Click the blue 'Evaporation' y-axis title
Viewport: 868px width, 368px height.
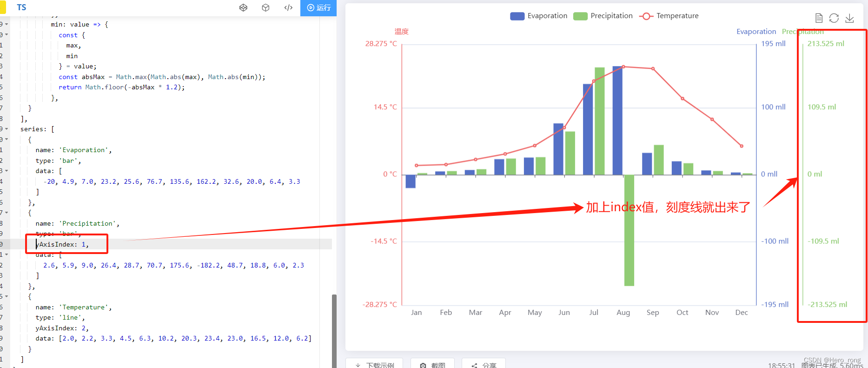click(756, 32)
